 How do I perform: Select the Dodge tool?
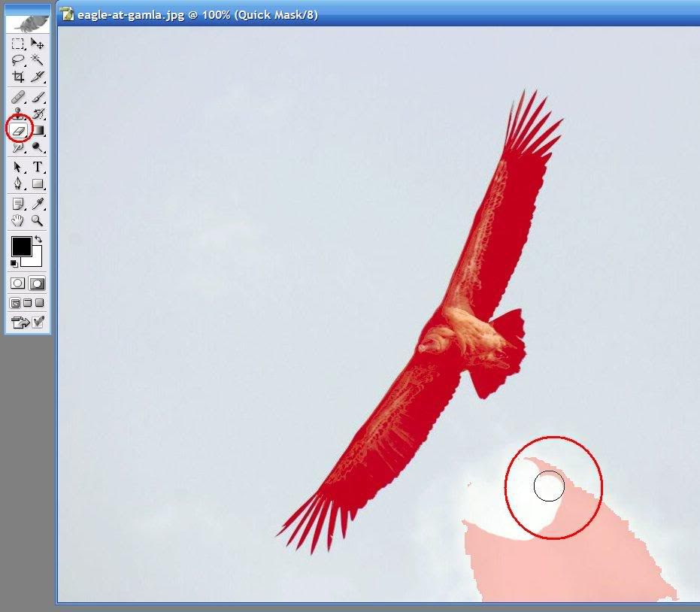[38, 147]
